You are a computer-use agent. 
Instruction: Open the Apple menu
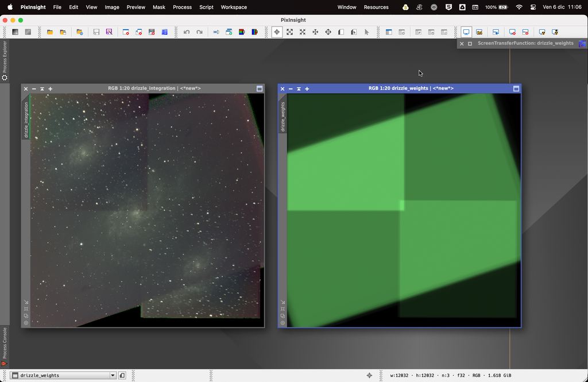coord(10,7)
